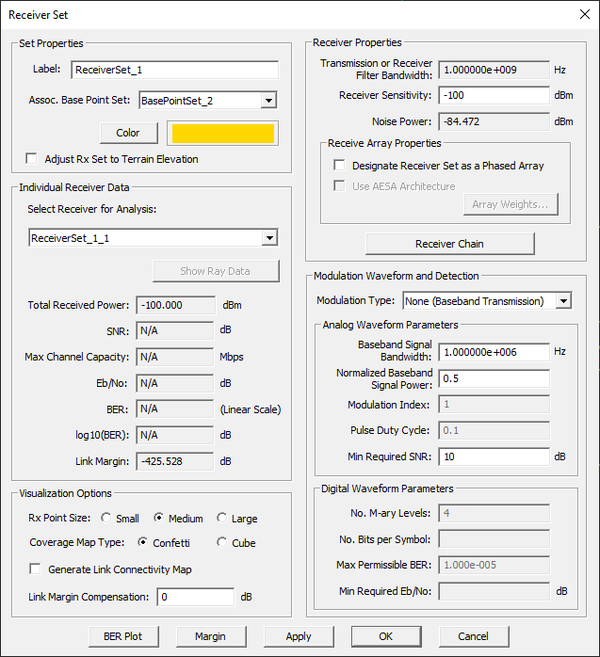Edit the Baseband Signal Bandwidth field
Image resolution: width=600 pixels, height=657 pixels.
click(x=494, y=352)
